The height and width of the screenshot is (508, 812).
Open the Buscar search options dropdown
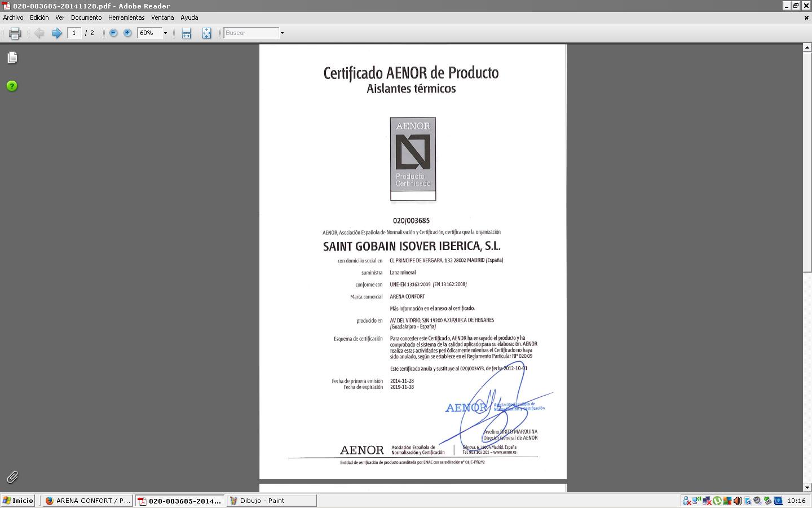click(282, 33)
